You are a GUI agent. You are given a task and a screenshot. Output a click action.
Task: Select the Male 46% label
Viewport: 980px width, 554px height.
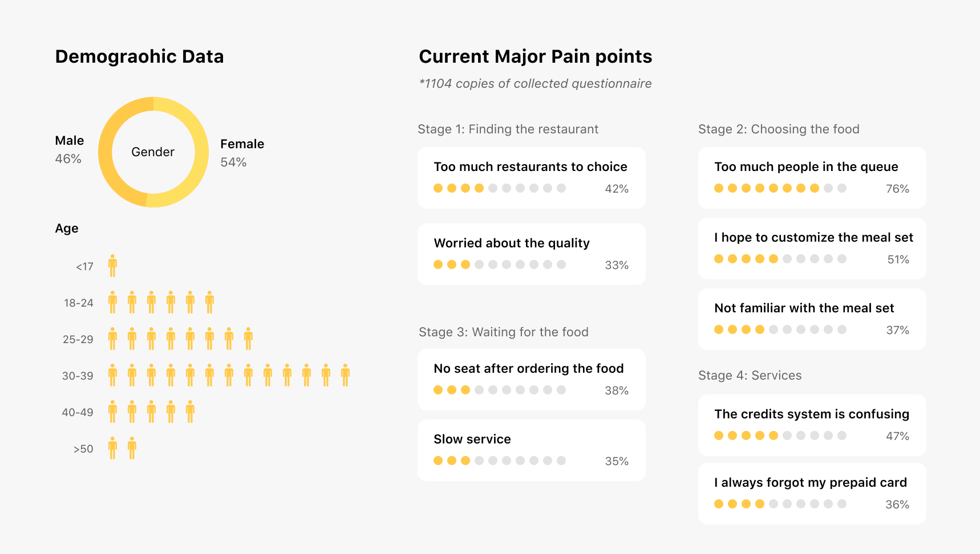tap(69, 149)
